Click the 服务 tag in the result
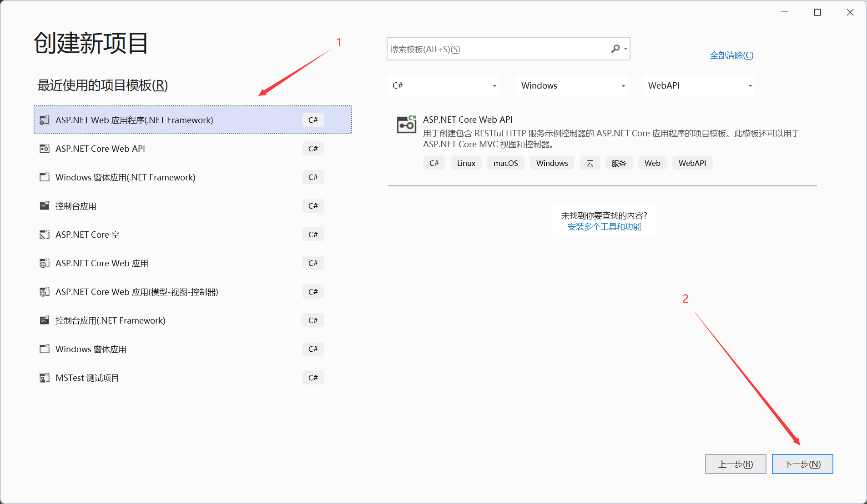 [x=619, y=163]
